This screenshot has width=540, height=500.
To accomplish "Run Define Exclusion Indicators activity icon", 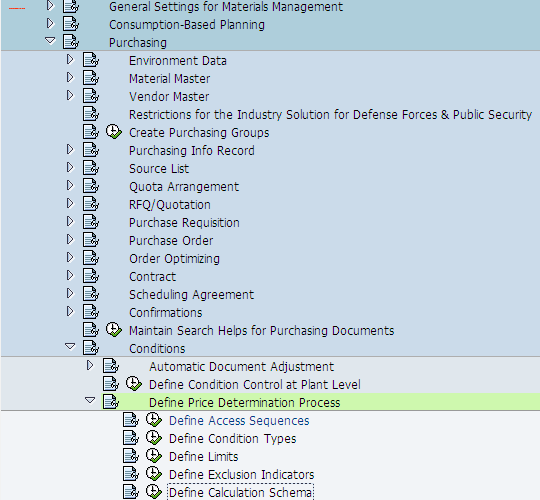I will [x=154, y=474].
